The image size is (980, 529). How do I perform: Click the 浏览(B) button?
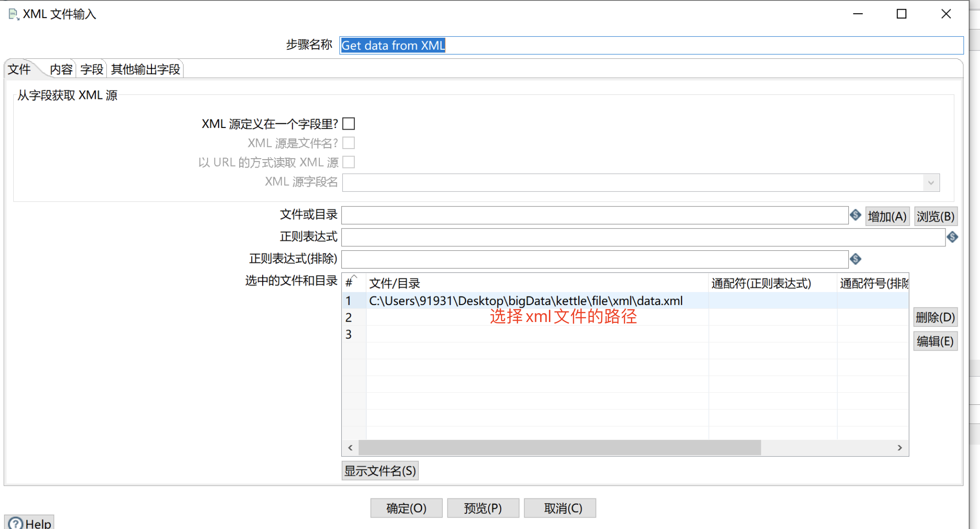(x=935, y=216)
